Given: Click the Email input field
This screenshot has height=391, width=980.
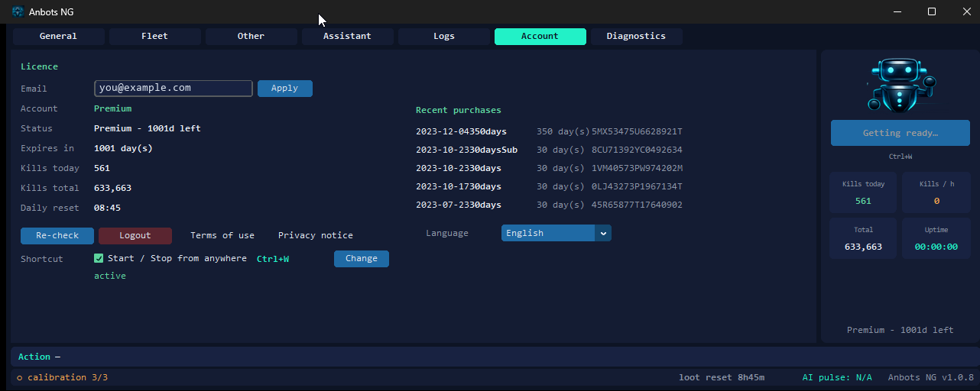Looking at the screenshot, I should click(174, 89).
